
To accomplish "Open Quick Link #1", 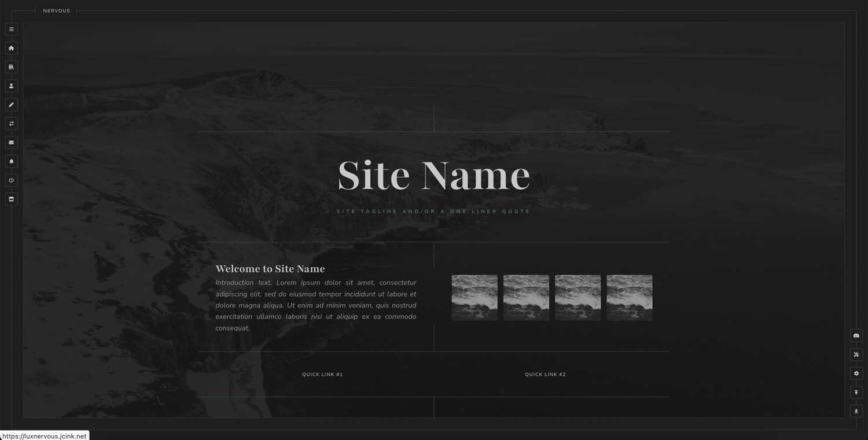I will click(x=322, y=375).
